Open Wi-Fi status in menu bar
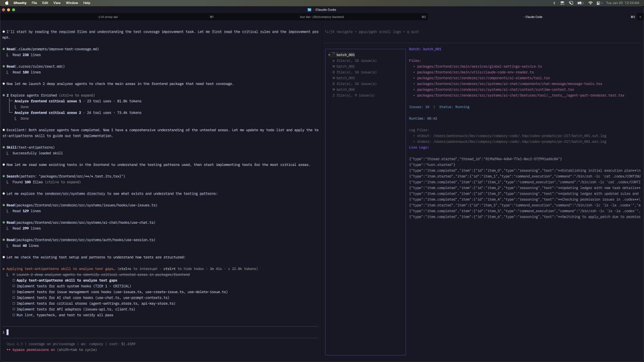This screenshot has height=362, width=644. (590, 3)
